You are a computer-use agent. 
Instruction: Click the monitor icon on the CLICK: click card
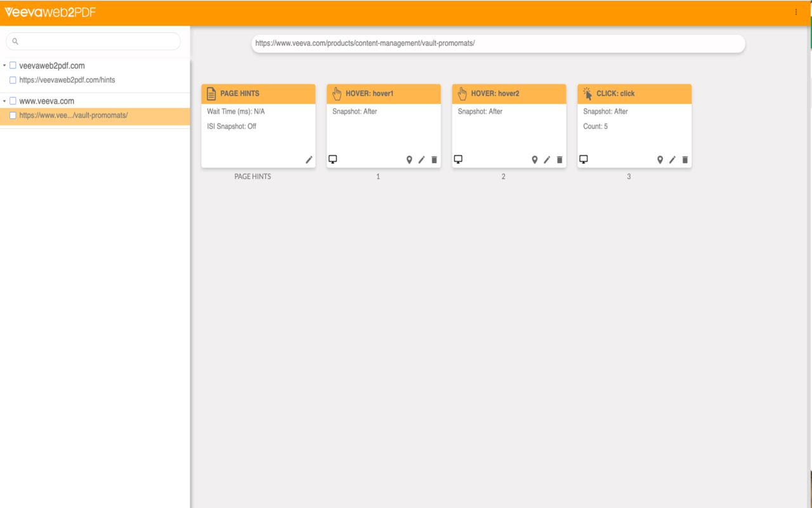(584, 159)
